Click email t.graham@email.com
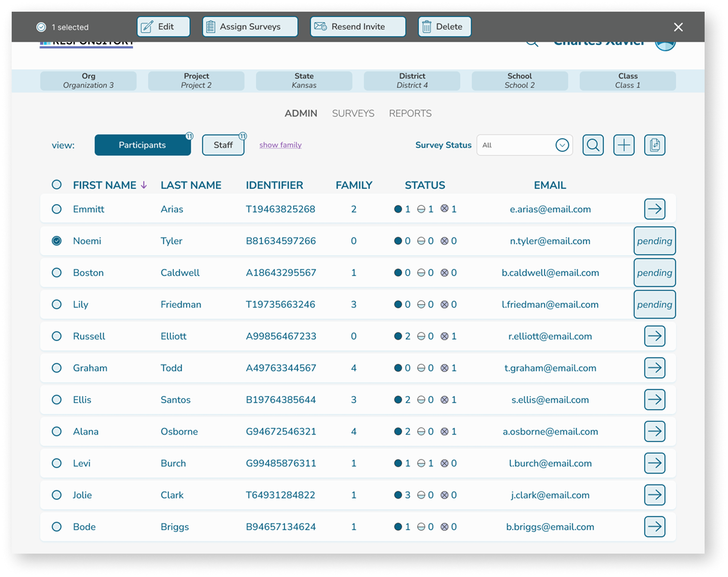Screen dimensions: 728x577 click(550, 368)
